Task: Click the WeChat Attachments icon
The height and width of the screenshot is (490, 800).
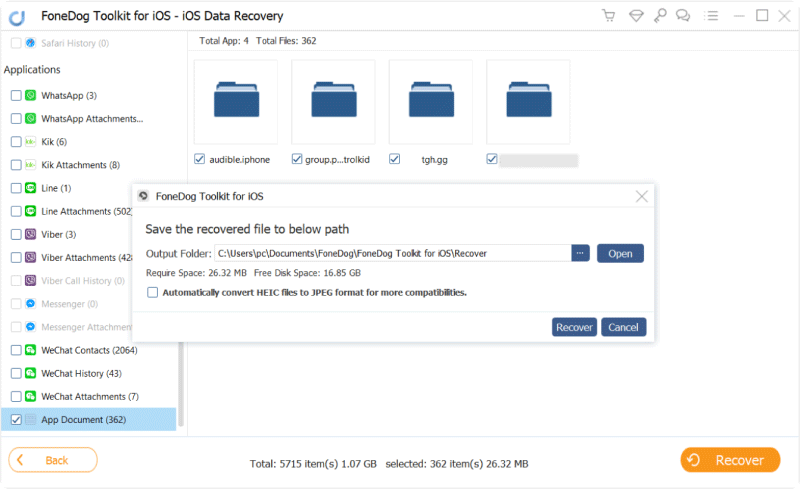Action: tap(31, 396)
